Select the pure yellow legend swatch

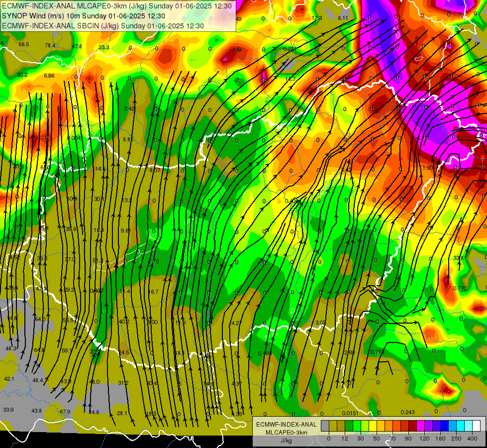click(x=373, y=426)
